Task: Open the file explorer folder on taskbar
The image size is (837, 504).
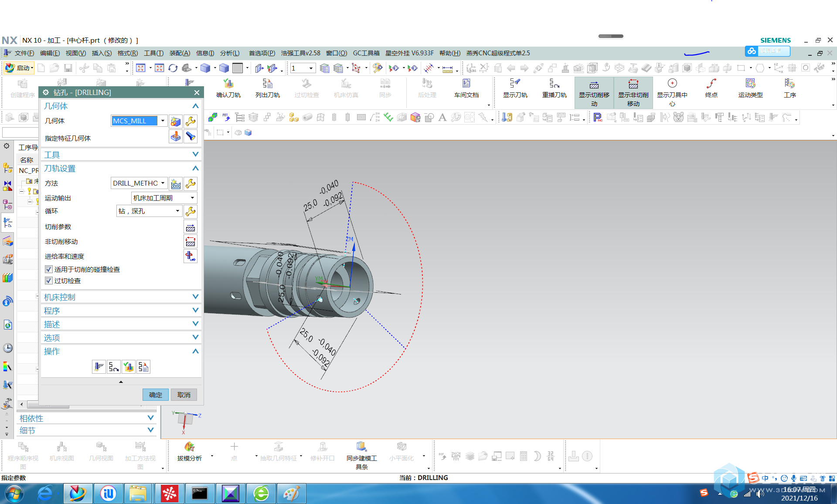Action: point(138,494)
